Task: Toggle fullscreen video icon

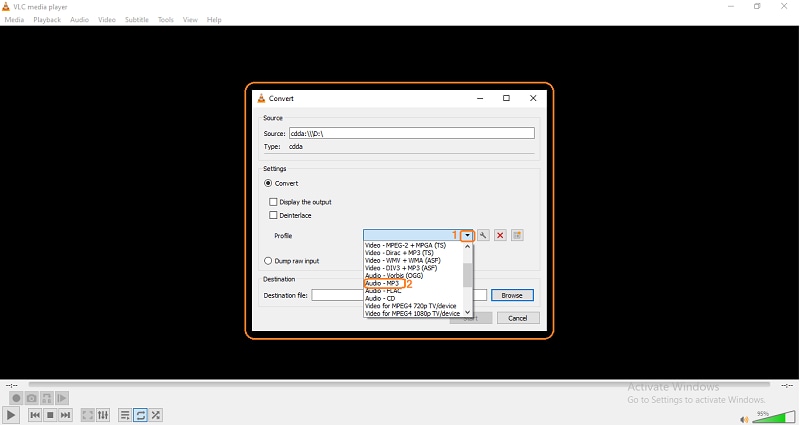Action: (x=88, y=415)
